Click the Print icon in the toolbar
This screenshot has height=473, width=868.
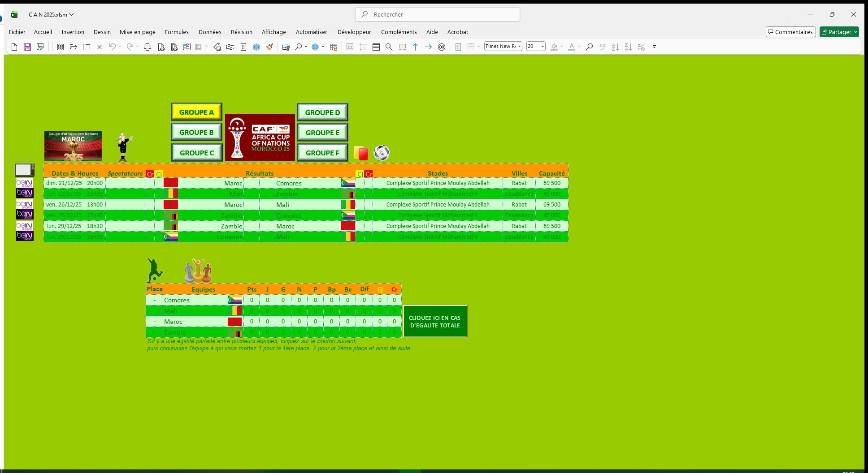[147, 47]
